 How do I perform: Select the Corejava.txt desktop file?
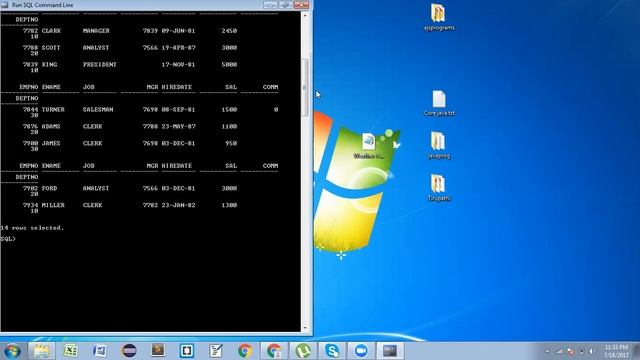[x=439, y=103]
